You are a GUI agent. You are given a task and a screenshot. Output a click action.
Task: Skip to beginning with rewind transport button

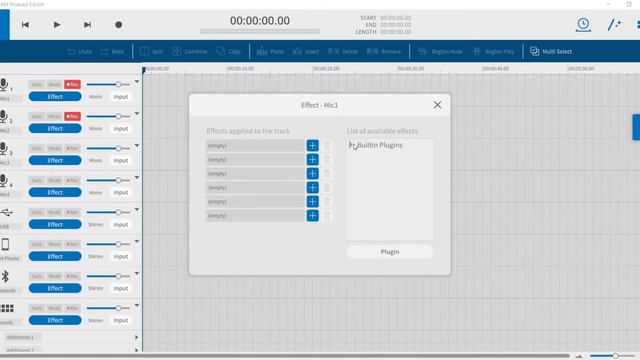click(x=25, y=25)
